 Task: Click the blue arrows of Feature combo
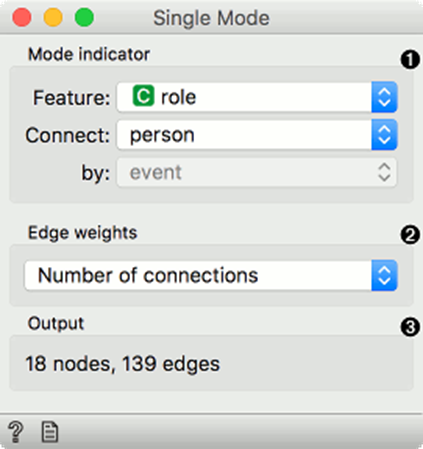point(384,97)
